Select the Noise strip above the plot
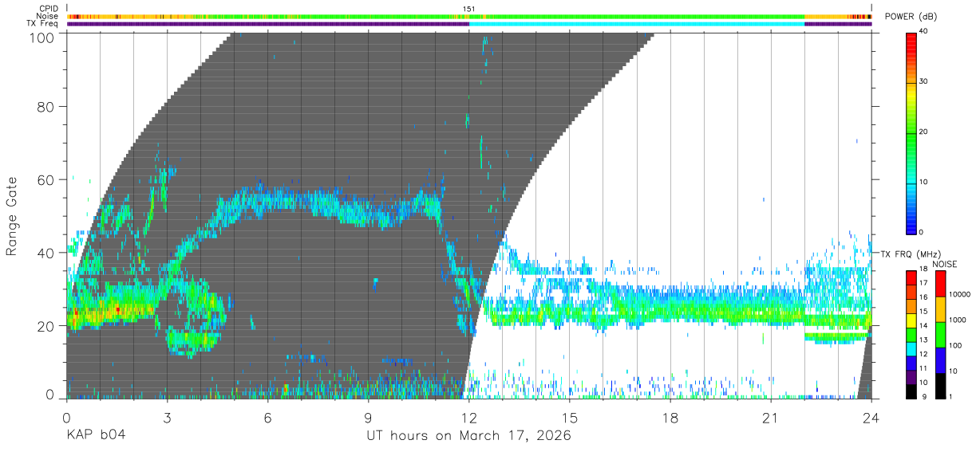This screenshot has height=452, width=980. click(469, 16)
